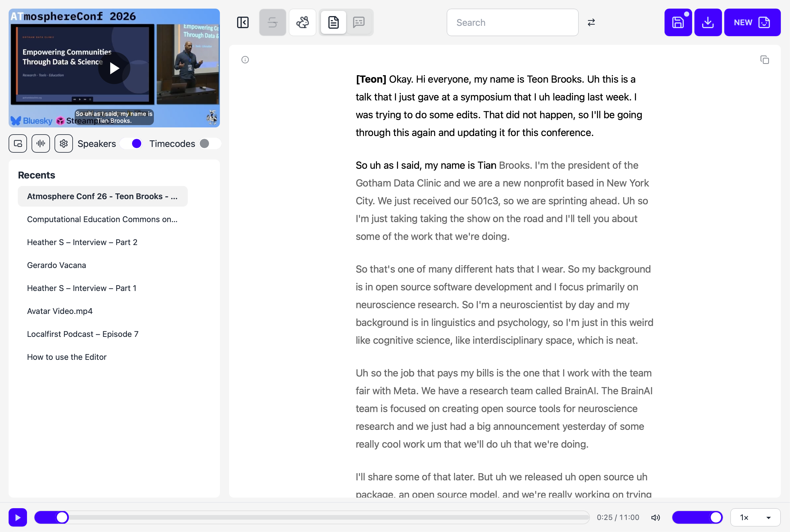
Task: Mute audio with the speaker icon
Action: pos(655,517)
